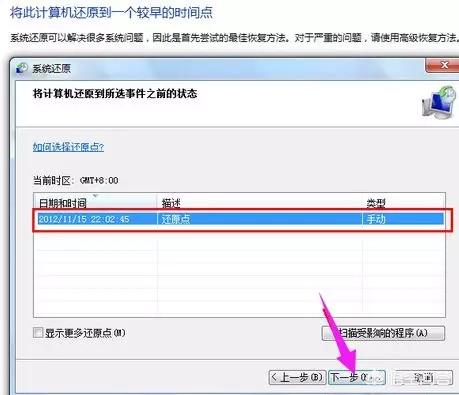Screen dimensions: 459x395
Task: Click the 系统还原 title bar icon
Action: 22,68
